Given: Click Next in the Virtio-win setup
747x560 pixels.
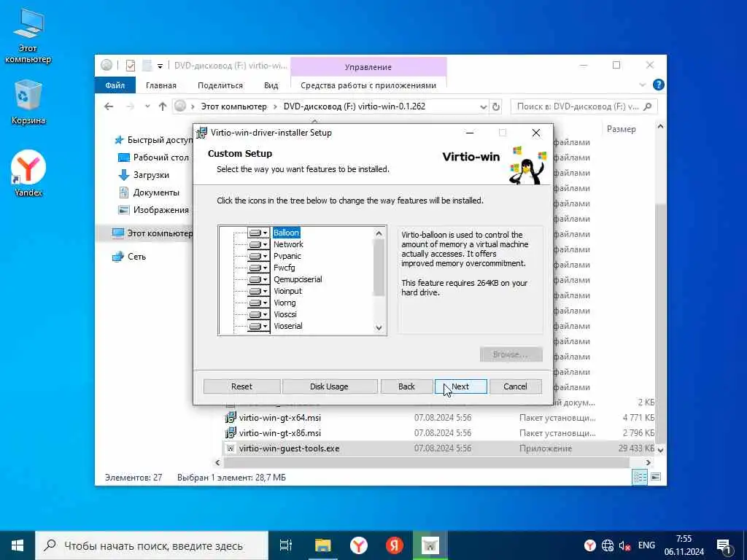Looking at the screenshot, I should pyautogui.click(x=461, y=386).
